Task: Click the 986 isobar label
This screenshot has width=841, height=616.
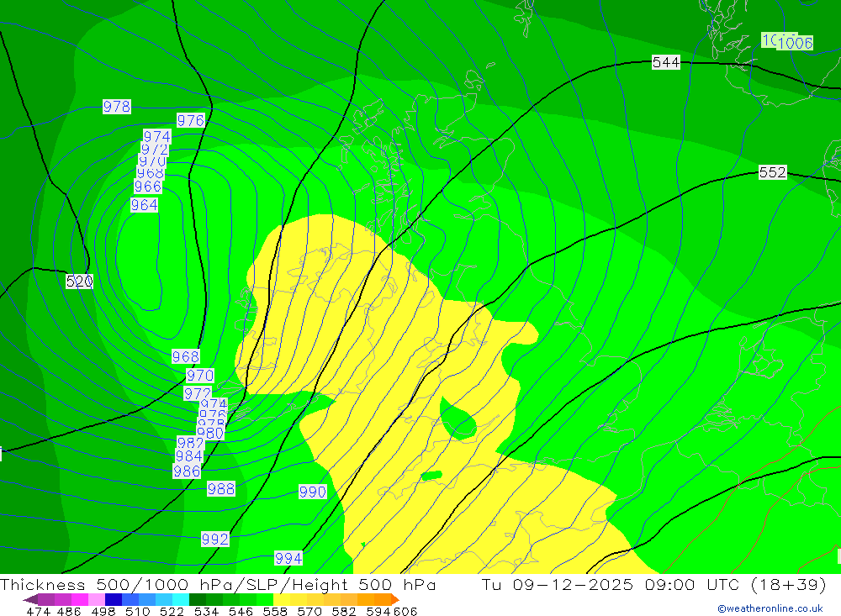Action: [x=187, y=471]
